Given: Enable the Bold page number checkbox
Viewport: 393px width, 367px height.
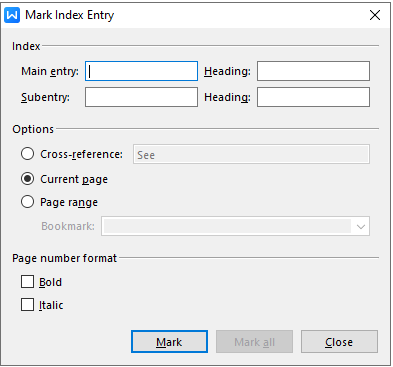Looking at the screenshot, I should click(27, 282).
